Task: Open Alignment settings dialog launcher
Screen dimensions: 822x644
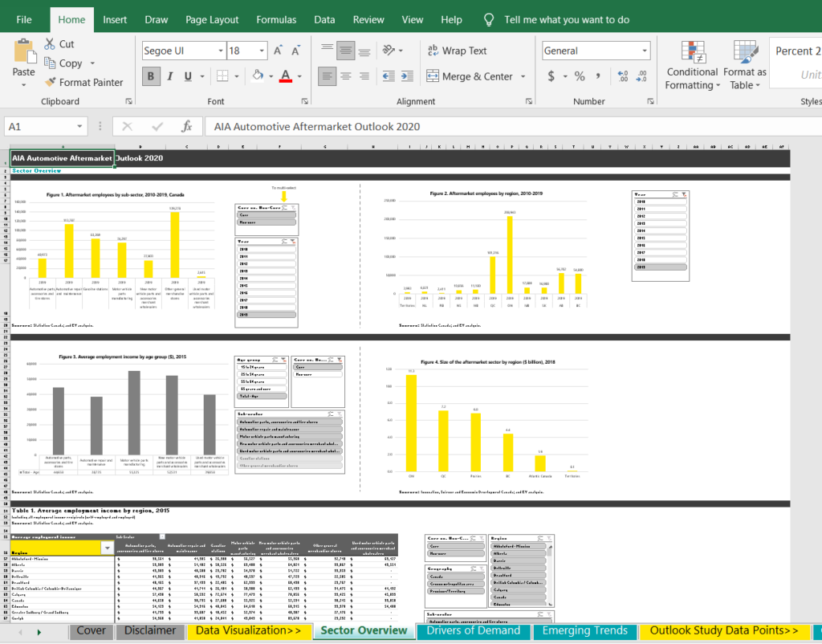Action: tap(529, 101)
